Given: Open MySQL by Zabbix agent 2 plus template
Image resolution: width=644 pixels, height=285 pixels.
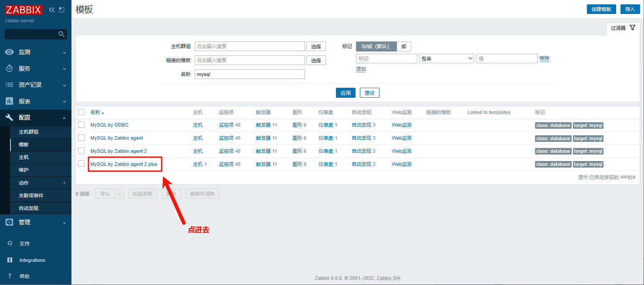Looking at the screenshot, I should 124,164.
